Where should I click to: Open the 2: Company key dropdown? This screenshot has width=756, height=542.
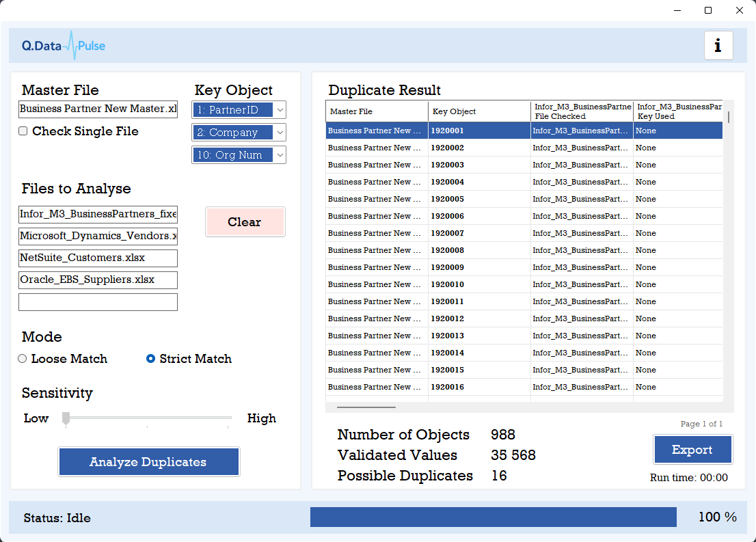(x=239, y=133)
